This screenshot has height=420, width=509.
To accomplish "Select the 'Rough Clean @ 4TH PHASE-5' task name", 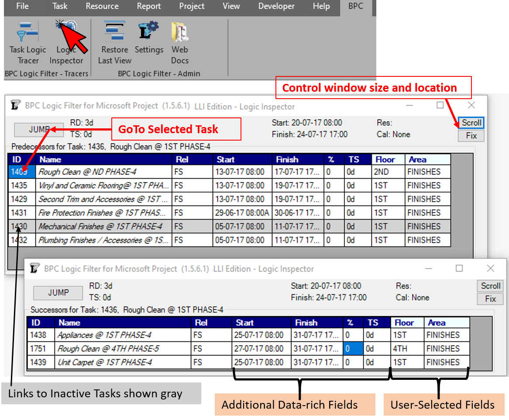I will click(x=123, y=348).
